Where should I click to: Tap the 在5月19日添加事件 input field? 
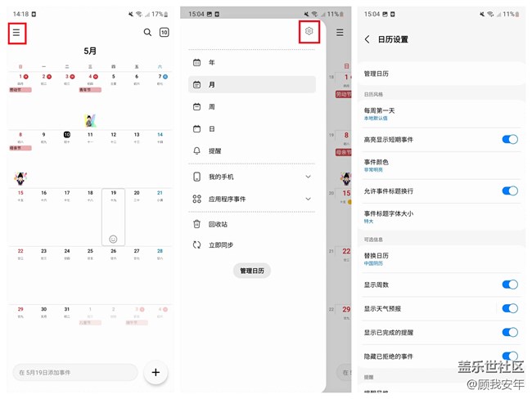[x=75, y=373]
